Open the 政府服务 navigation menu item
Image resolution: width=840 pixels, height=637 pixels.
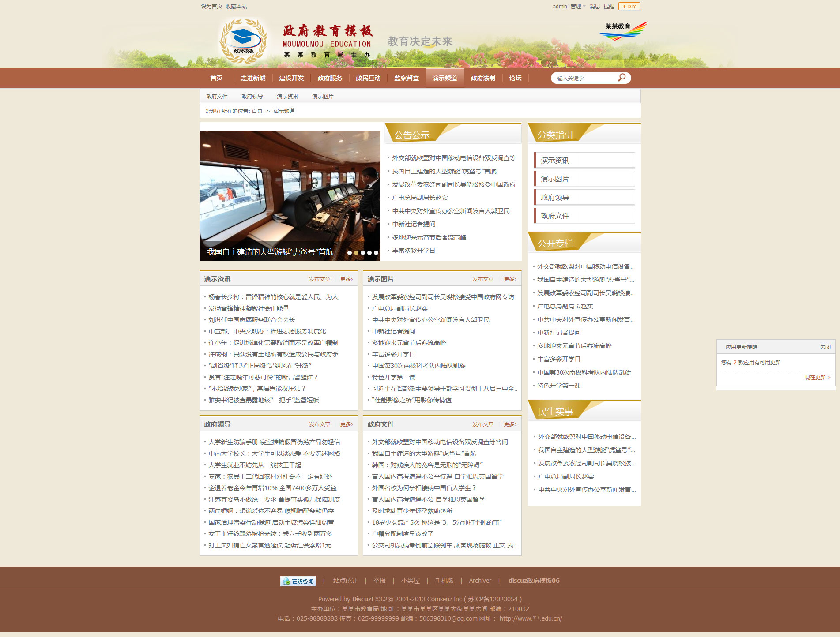point(330,78)
